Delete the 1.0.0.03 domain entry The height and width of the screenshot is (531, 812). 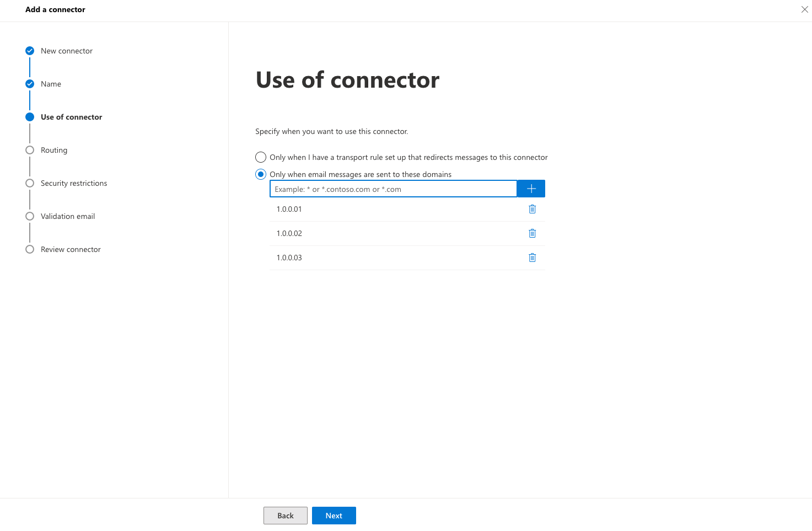(x=532, y=258)
